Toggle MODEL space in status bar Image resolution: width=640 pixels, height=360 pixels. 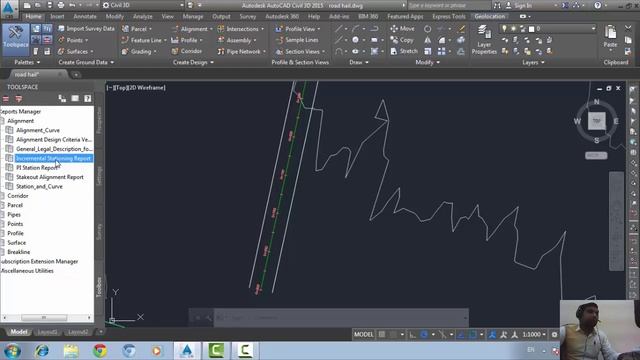tap(363, 335)
